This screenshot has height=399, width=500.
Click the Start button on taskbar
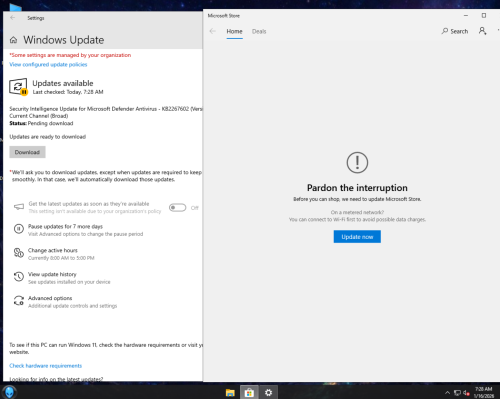tap(9, 392)
